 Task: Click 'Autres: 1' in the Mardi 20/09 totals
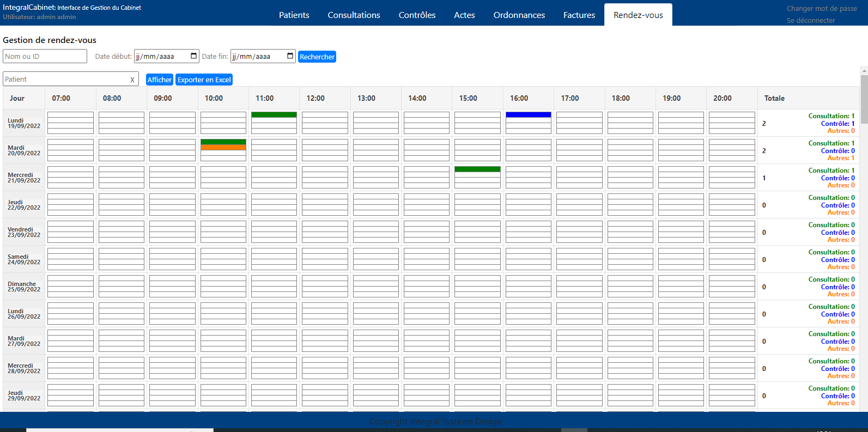click(x=841, y=158)
